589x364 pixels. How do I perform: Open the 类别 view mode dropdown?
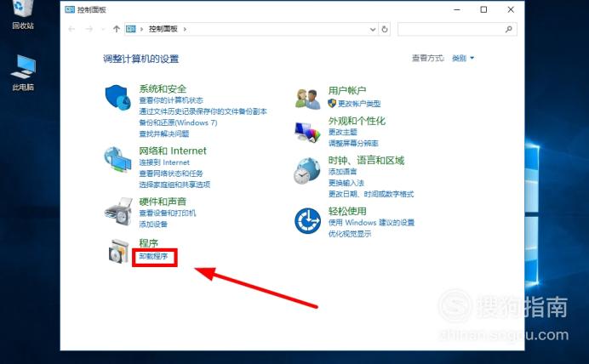(x=463, y=58)
